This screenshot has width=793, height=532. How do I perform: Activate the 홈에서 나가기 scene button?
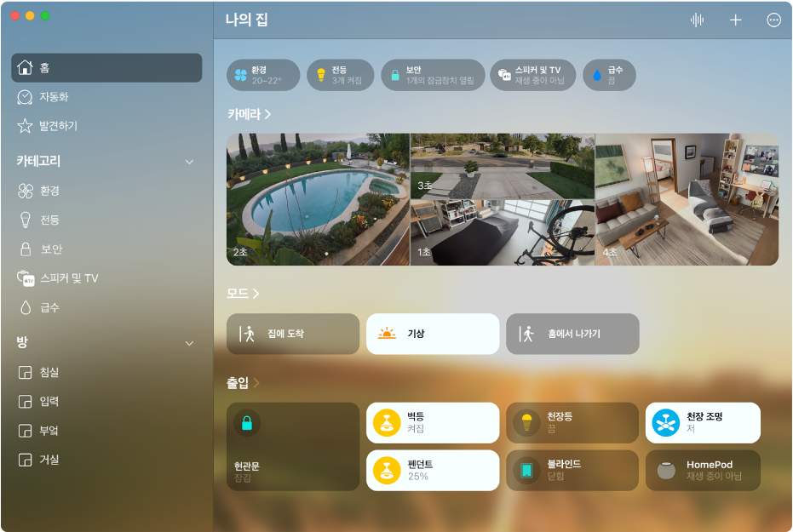coord(572,334)
